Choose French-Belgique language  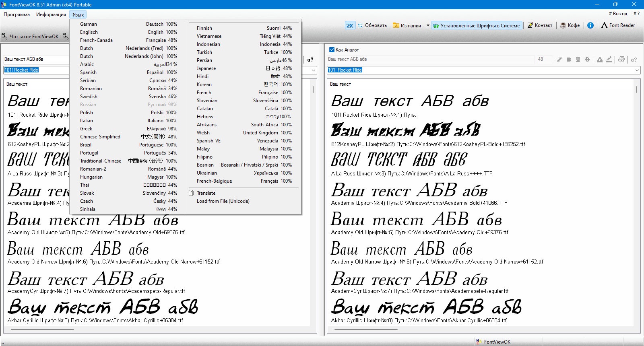pyautogui.click(x=244, y=181)
